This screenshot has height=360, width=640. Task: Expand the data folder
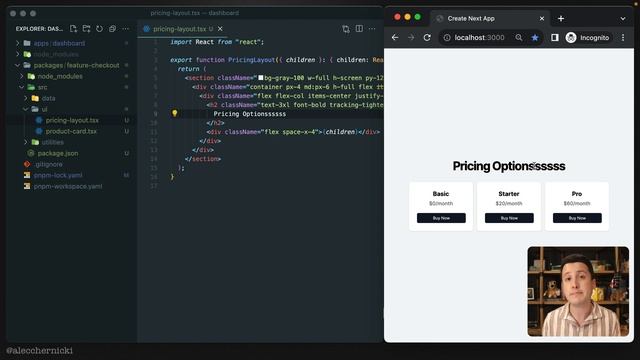point(48,98)
